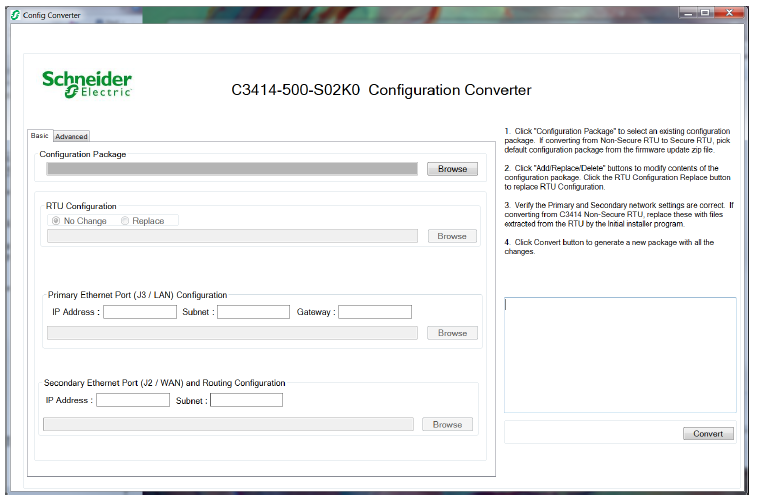Click the Gateway label text
The width and height of the screenshot is (759, 502).
point(316,312)
